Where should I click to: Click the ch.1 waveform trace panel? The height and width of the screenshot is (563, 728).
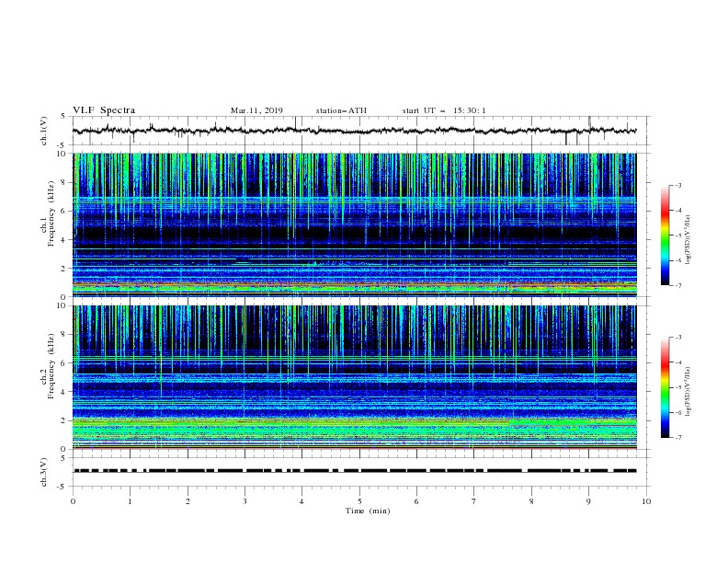click(361, 131)
